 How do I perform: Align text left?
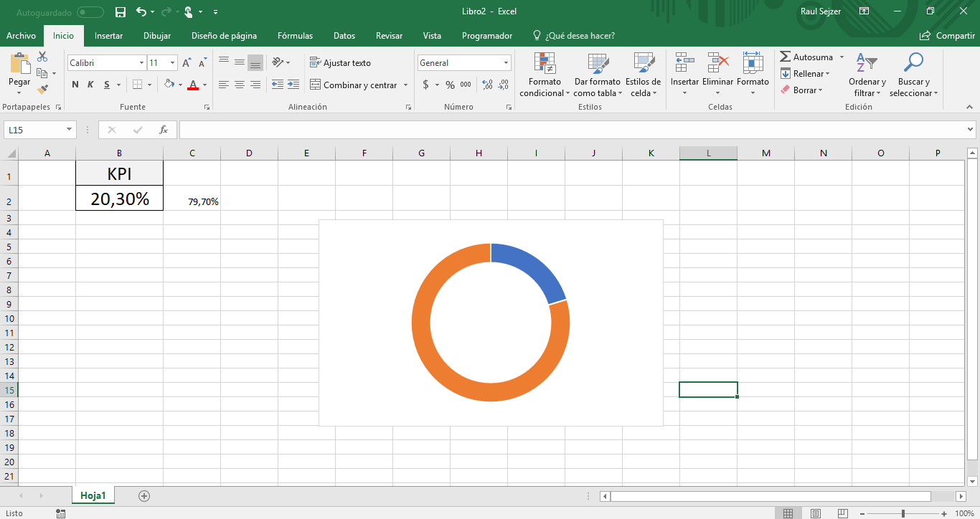(x=224, y=85)
